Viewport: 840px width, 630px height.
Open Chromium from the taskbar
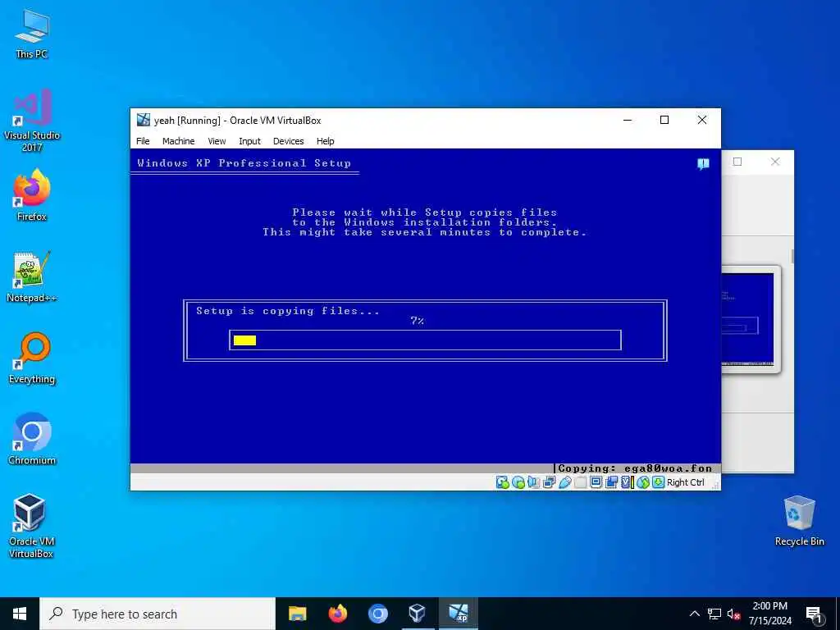(x=377, y=614)
